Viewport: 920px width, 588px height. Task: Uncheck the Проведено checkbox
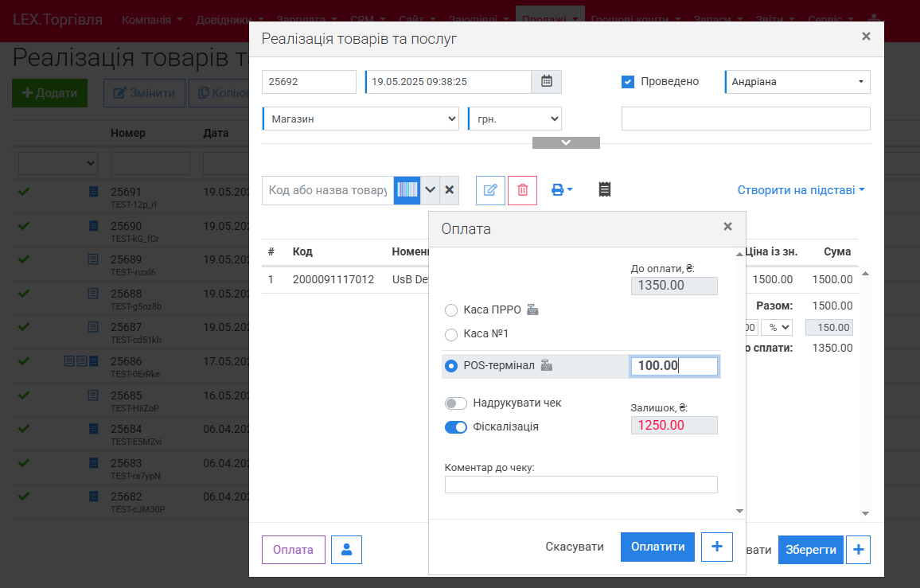pyautogui.click(x=628, y=82)
